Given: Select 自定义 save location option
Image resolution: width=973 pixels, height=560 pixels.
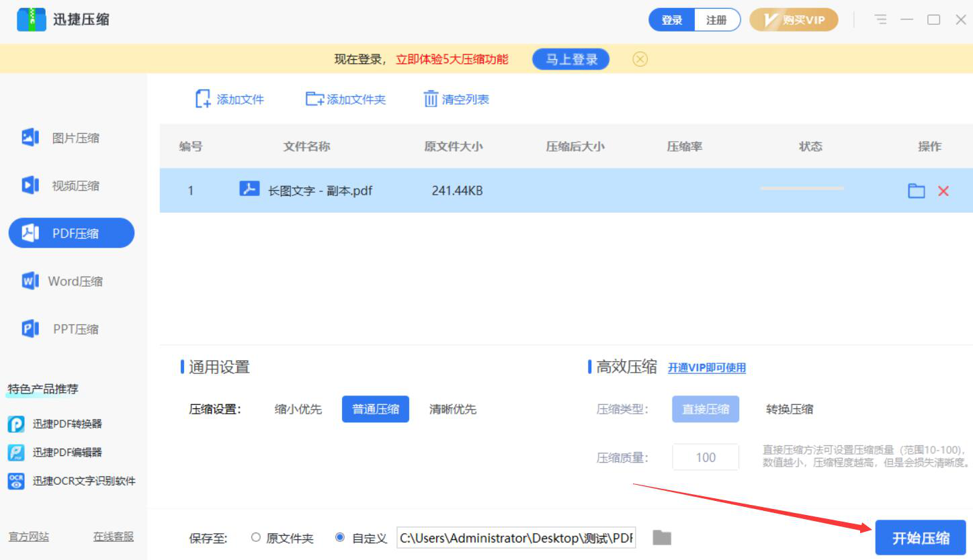Looking at the screenshot, I should (340, 538).
